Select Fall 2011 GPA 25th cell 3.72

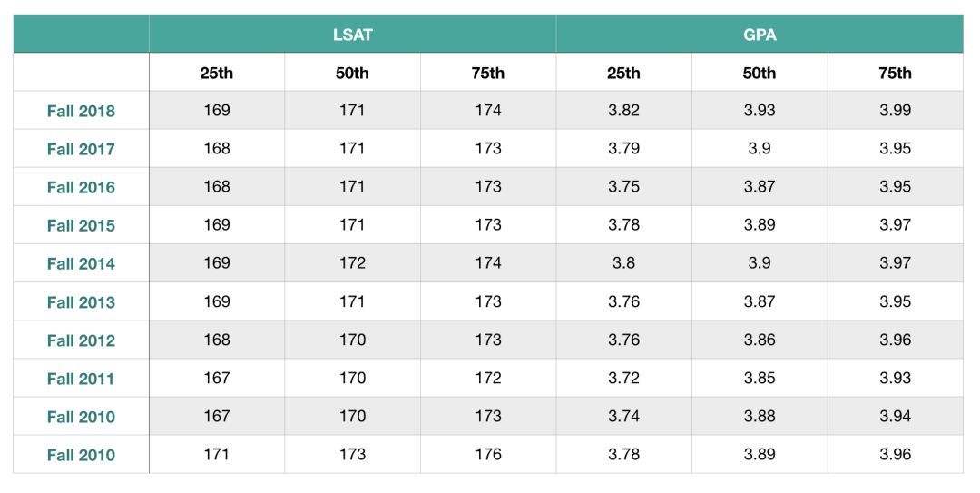pos(623,378)
